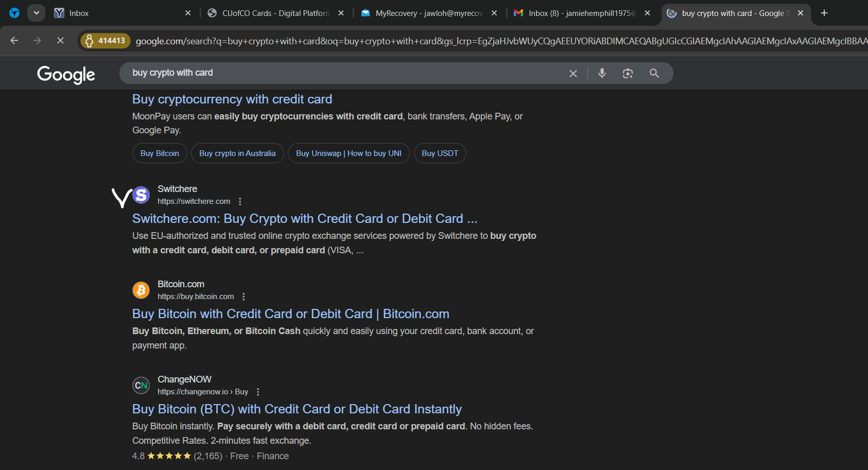Viewport: 868px width, 470px height.
Task: Click the Buy USDT sitelink chip
Action: point(440,153)
